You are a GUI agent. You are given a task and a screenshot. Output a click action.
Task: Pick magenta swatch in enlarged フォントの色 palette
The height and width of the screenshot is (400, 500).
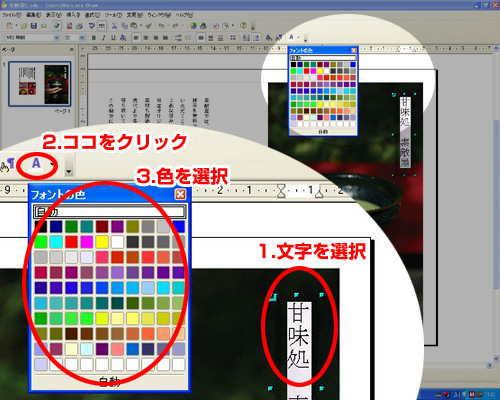point(86,242)
